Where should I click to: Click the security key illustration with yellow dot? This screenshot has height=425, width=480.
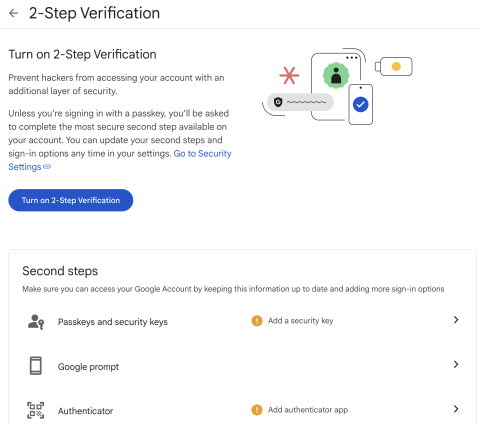pyautogui.click(x=394, y=67)
